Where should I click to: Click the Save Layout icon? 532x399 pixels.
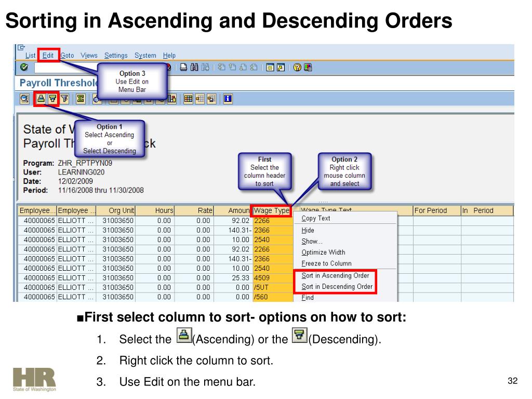[211, 99]
